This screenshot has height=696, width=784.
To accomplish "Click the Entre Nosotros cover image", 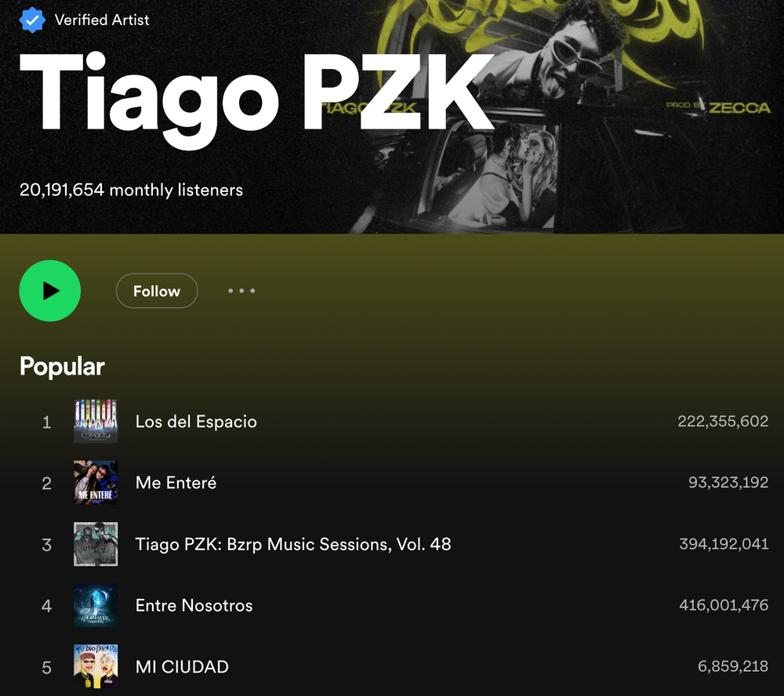I will pos(96,606).
